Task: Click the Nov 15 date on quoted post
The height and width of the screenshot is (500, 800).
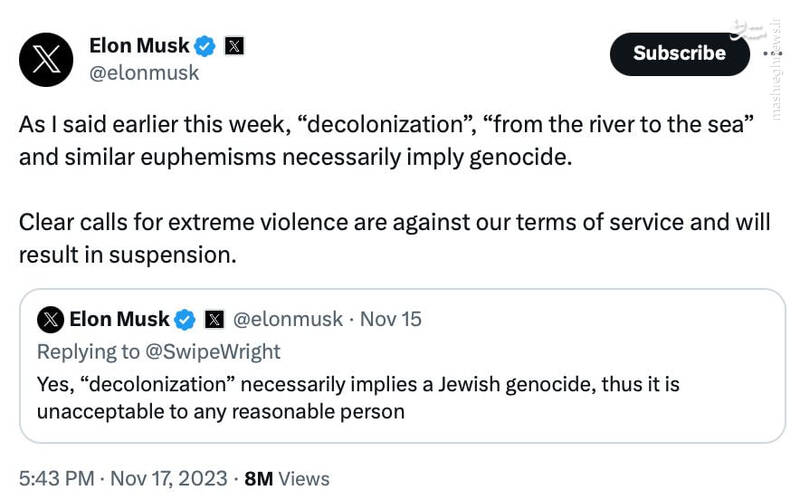Action: tap(390, 319)
